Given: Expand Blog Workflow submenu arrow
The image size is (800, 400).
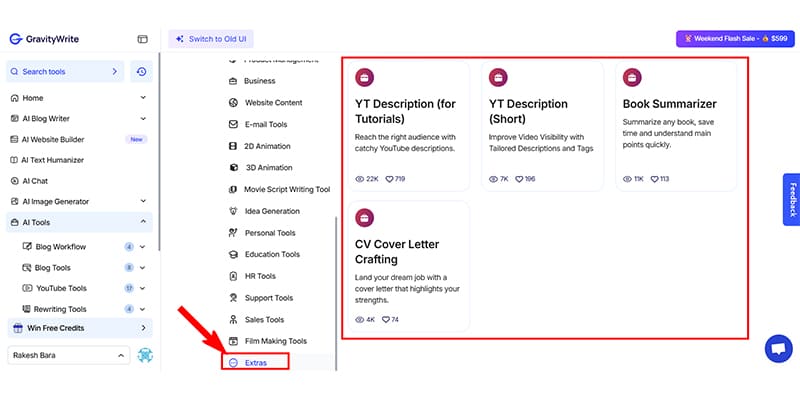Looking at the screenshot, I should click(142, 247).
